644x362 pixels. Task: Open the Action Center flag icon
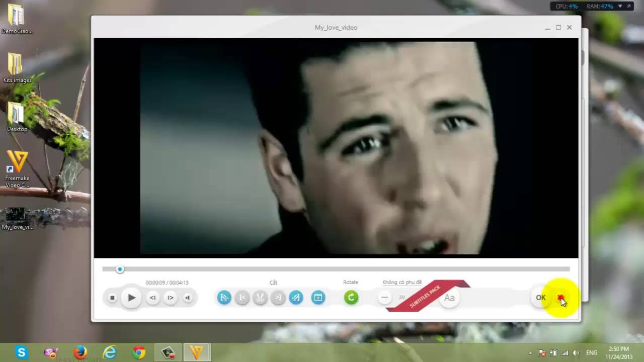tap(542, 353)
